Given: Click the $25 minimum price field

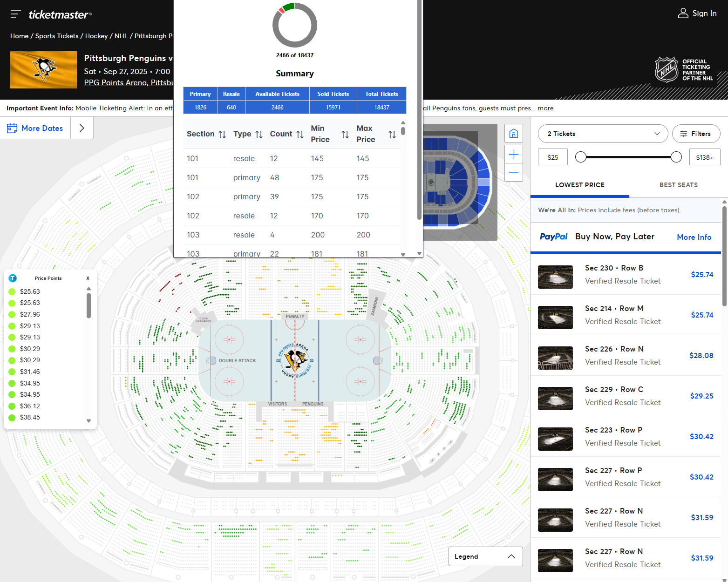Looking at the screenshot, I should pos(553,157).
